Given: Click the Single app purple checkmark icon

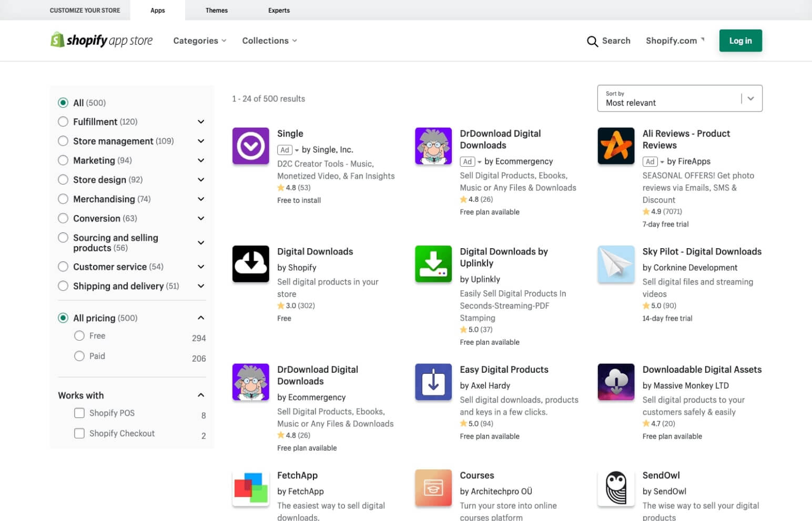Looking at the screenshot, I should pos(250,146).
